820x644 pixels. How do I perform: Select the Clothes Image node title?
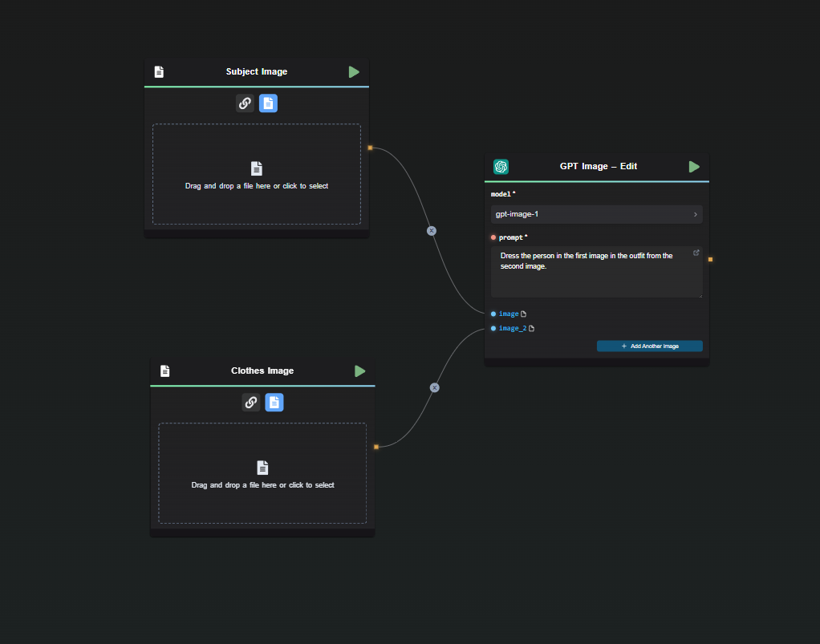[262, 371]
